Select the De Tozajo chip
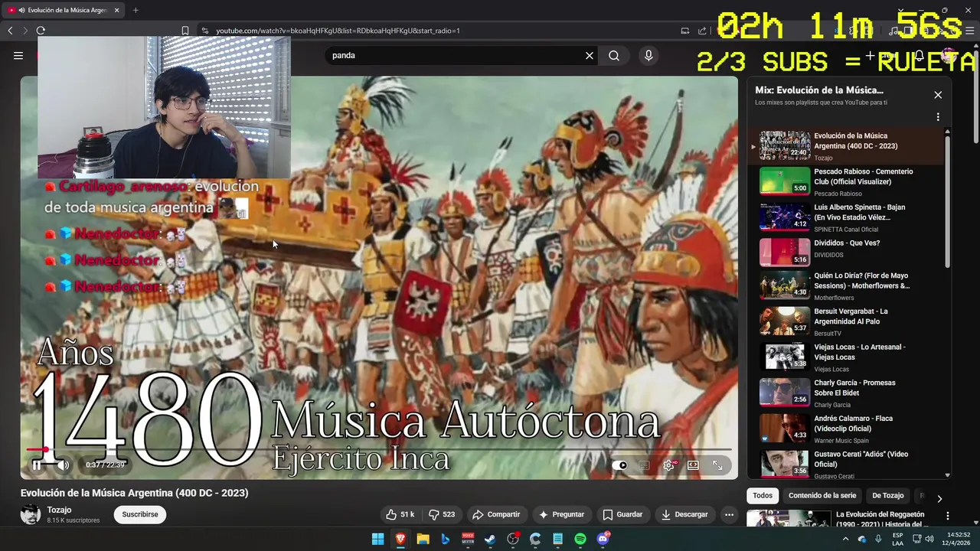The width and height of the screenshot is (980, 551). (x=888, y=495)
